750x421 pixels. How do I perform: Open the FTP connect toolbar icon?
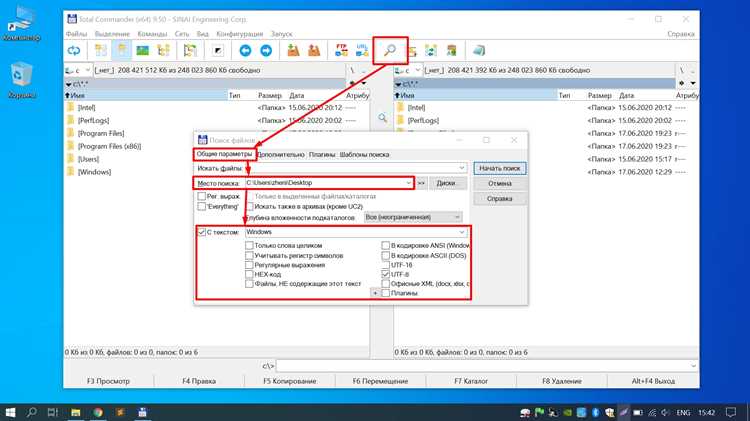342,50
